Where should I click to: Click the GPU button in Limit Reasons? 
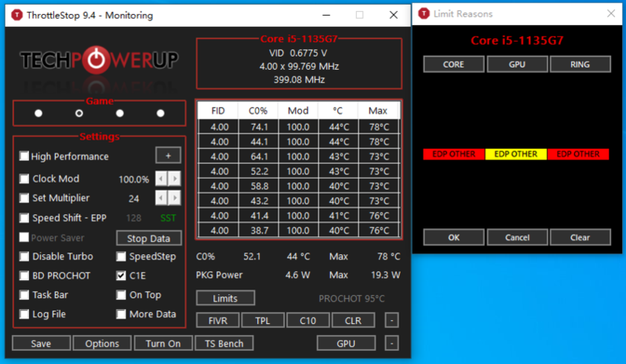517,64
